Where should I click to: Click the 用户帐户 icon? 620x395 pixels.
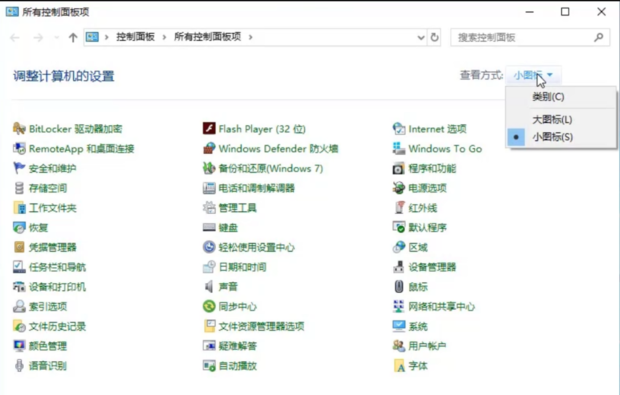click(x=399, y=346)
